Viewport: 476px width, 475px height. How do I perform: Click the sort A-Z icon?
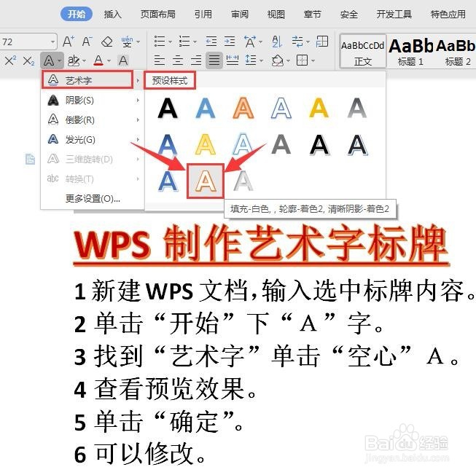coord(276,42)
